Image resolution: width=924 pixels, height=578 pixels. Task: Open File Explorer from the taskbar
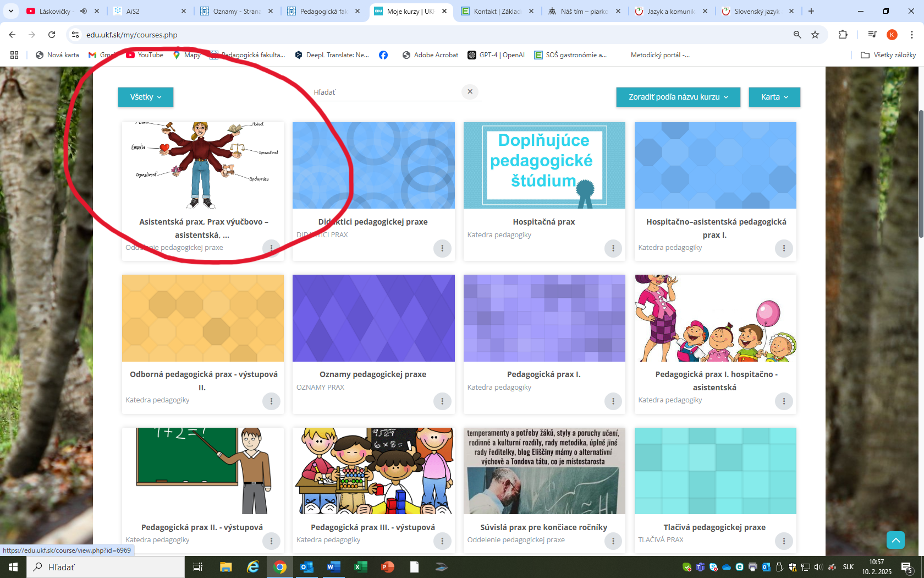[x=226, y=567]
